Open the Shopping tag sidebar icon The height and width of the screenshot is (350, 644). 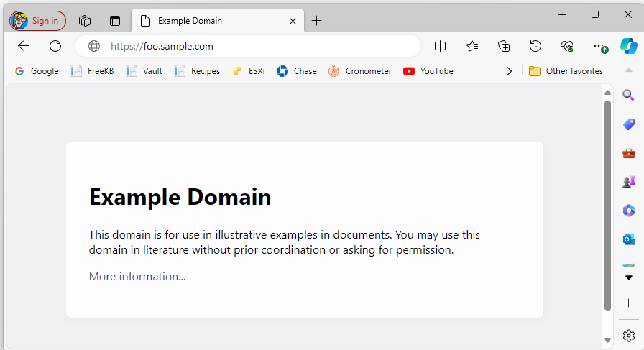[629, 124]
